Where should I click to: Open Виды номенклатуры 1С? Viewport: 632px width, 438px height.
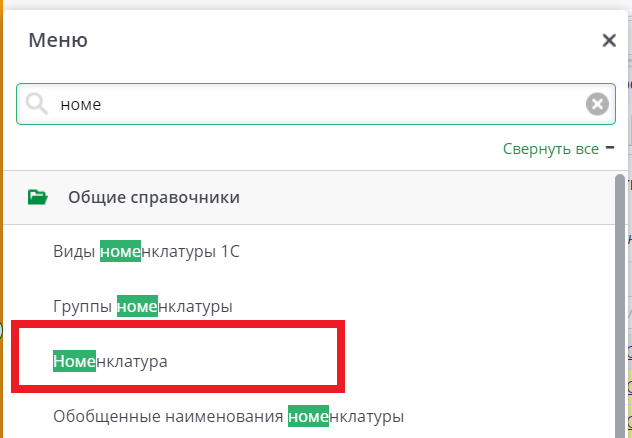[x=146, y=251]
